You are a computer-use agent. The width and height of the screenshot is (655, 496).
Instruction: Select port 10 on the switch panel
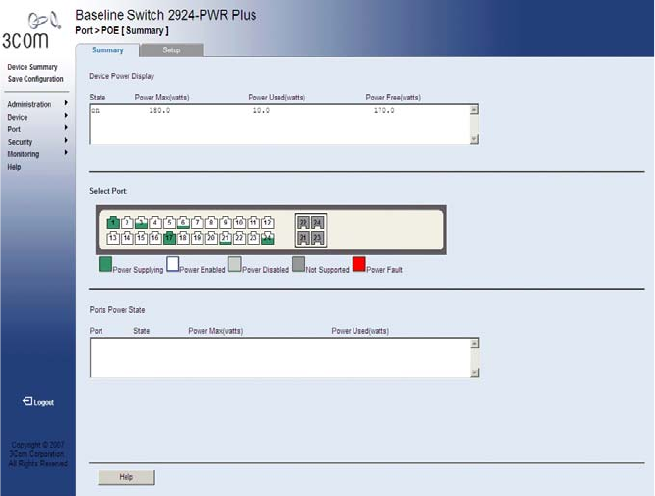(x=239, y=223)
